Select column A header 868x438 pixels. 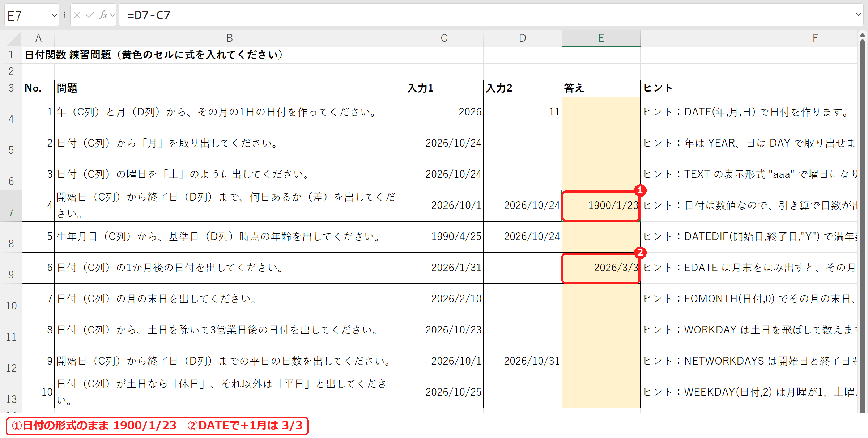pyautogui.click(x=38, y=38)
